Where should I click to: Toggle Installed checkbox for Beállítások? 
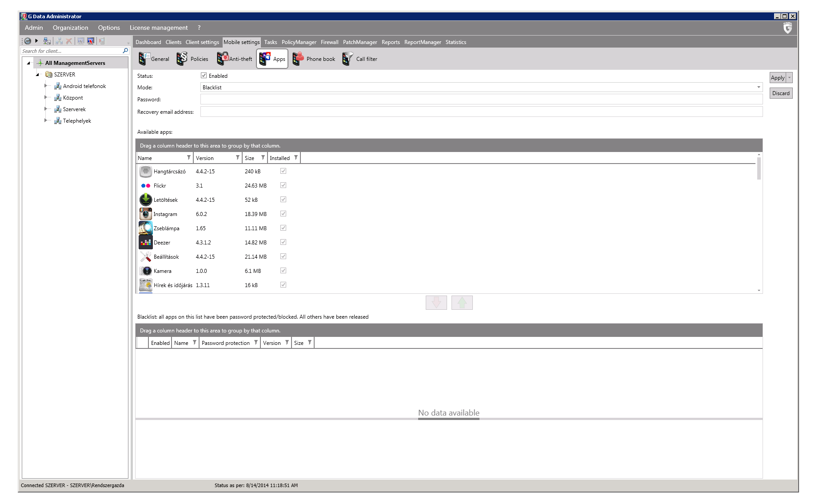coord(283,256)
